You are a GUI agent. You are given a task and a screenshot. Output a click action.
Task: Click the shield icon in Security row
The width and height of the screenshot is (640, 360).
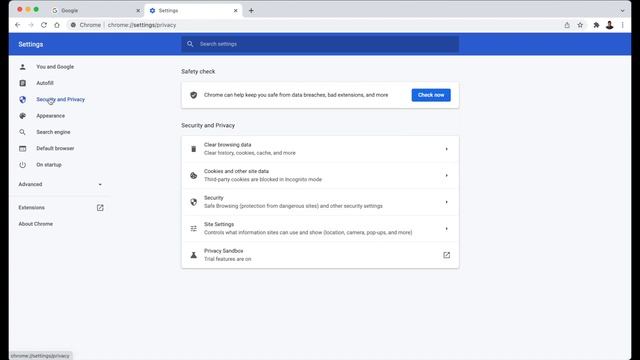tap(193, 202)
